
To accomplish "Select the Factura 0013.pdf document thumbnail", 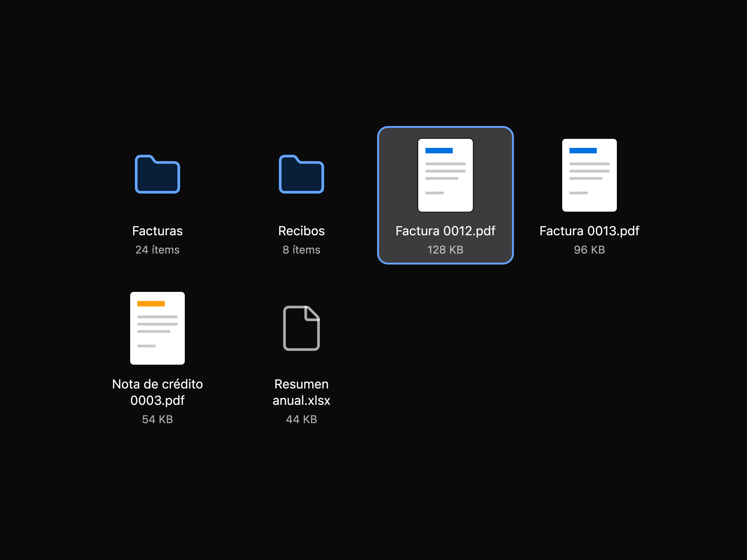I will click(x=589, y=175).
